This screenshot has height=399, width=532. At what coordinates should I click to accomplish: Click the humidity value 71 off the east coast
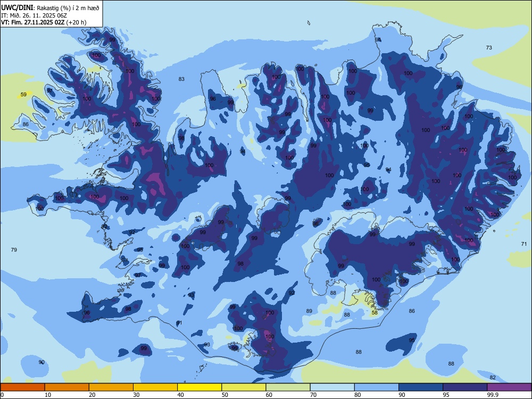click(x=524, y=244)
